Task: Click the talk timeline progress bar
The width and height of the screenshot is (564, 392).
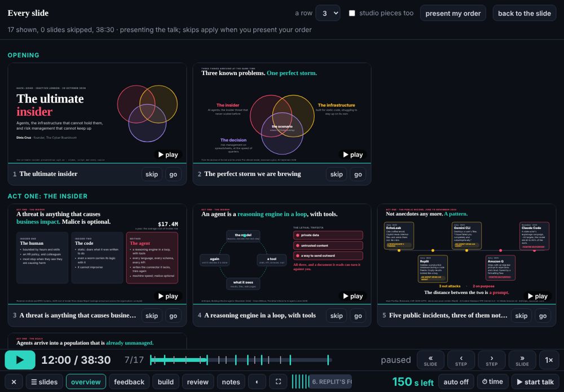Action: point(240,360)
